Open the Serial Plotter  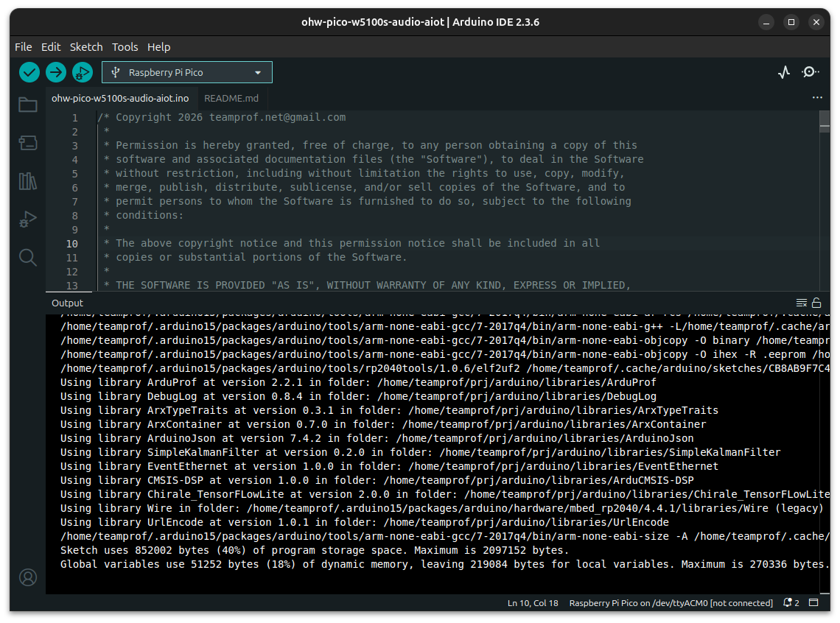point(784,72)
